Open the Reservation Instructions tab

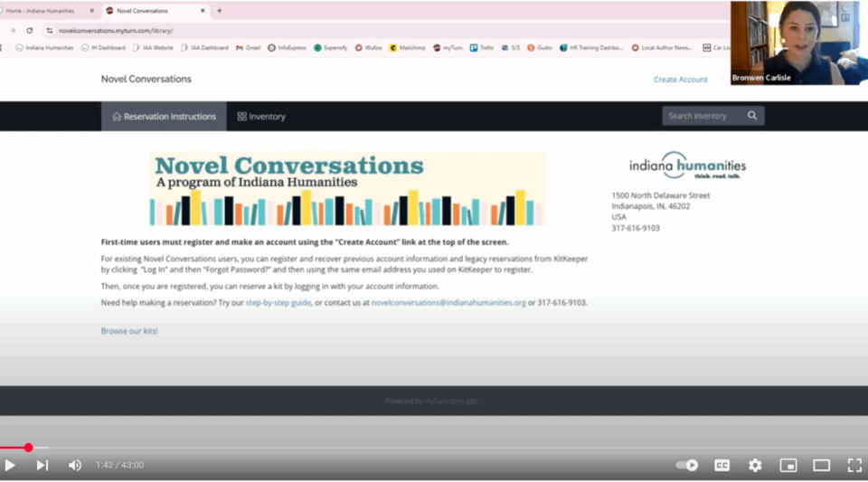164,117
